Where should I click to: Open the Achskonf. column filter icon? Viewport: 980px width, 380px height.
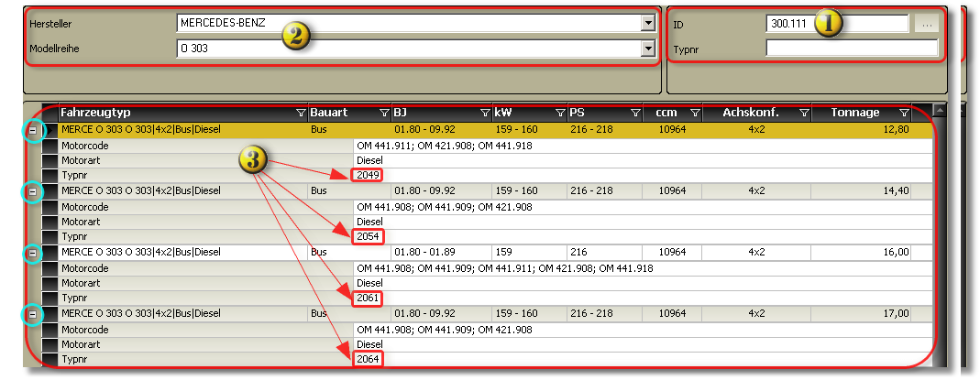804,113
